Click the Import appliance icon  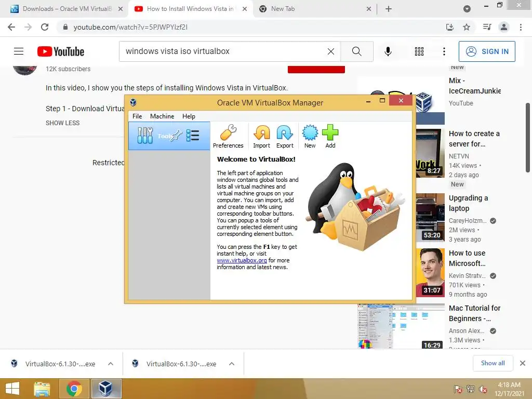[262, 136]
